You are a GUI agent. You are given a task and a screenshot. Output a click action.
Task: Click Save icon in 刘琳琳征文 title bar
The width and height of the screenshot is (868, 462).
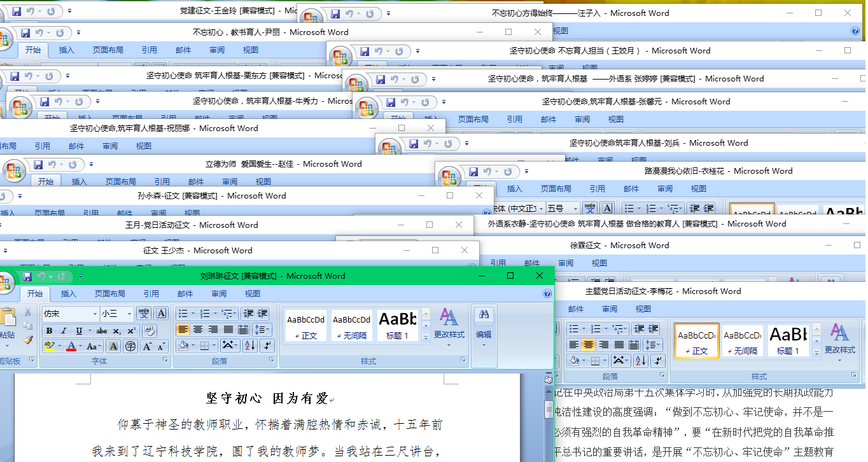[27, 276]
